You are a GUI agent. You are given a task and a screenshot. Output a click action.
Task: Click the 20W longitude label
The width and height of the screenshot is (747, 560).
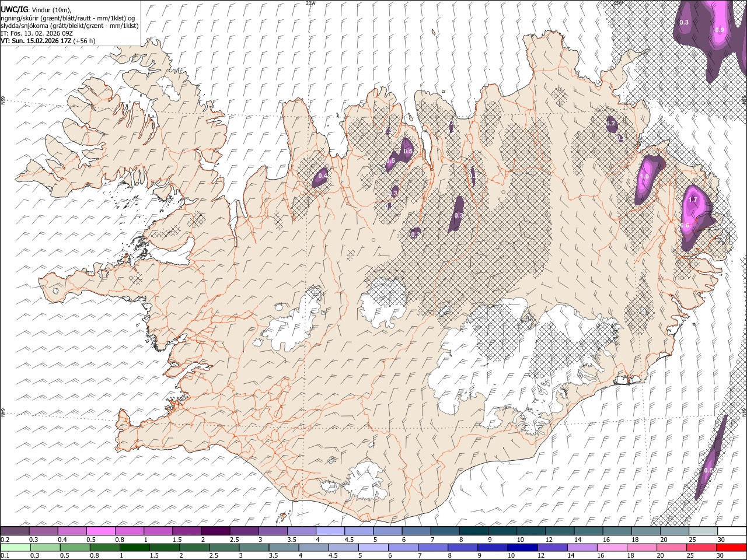(310, 3)
